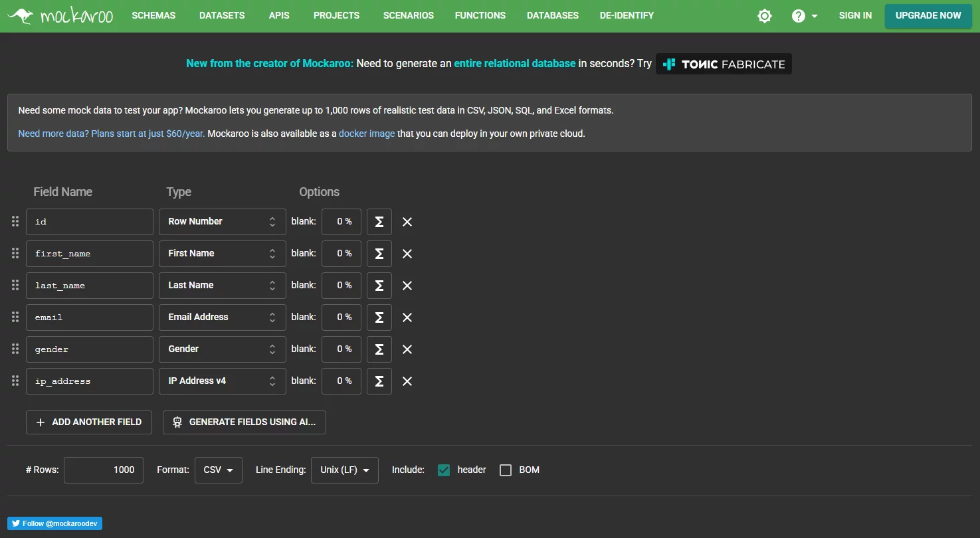The width and height of the screenshot is (980, 538).
Task: Change the Type selector for last_name field
Action: pyautogui.click(x=222, y=286)
